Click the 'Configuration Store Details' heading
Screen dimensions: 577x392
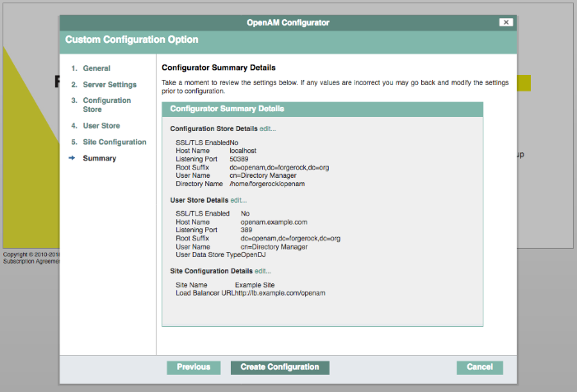click(213, 128)
